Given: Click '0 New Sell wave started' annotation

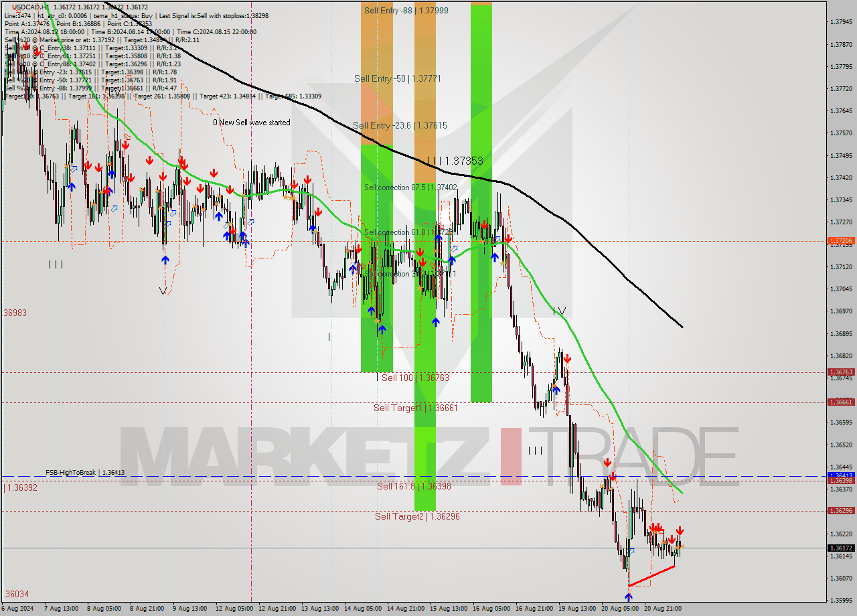Looking at the screenshot, I should click(252, 123).
